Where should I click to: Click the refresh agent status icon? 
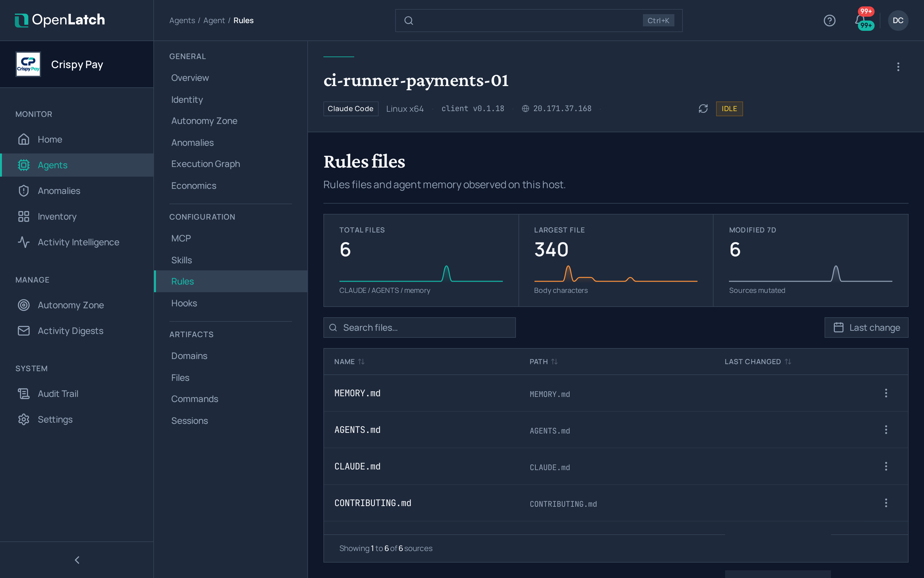[703, 109]
